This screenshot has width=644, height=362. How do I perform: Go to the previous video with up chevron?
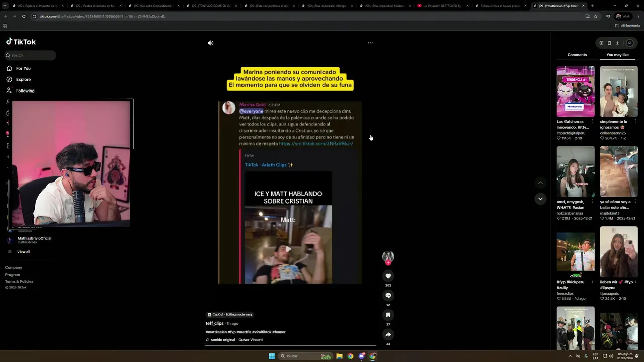tap(540, 183)
